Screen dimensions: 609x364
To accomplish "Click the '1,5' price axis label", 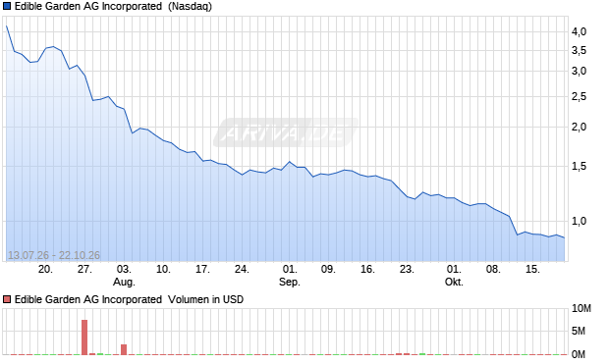I will coord(580,166).
